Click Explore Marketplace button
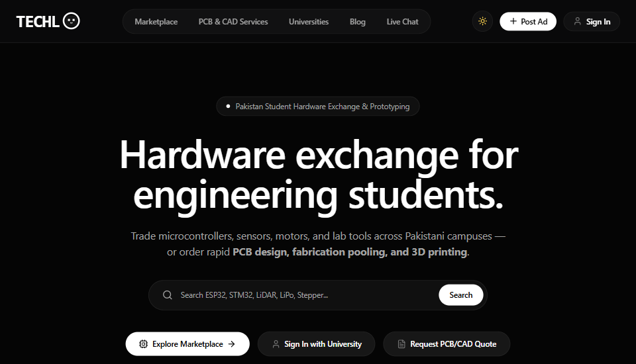636x364 pixels. click(x=187, y=344)
